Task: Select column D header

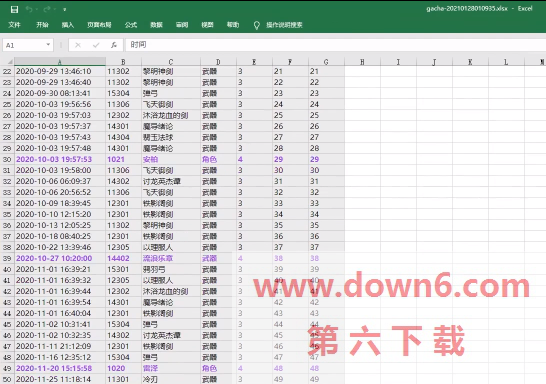Action: pos(218,62)
